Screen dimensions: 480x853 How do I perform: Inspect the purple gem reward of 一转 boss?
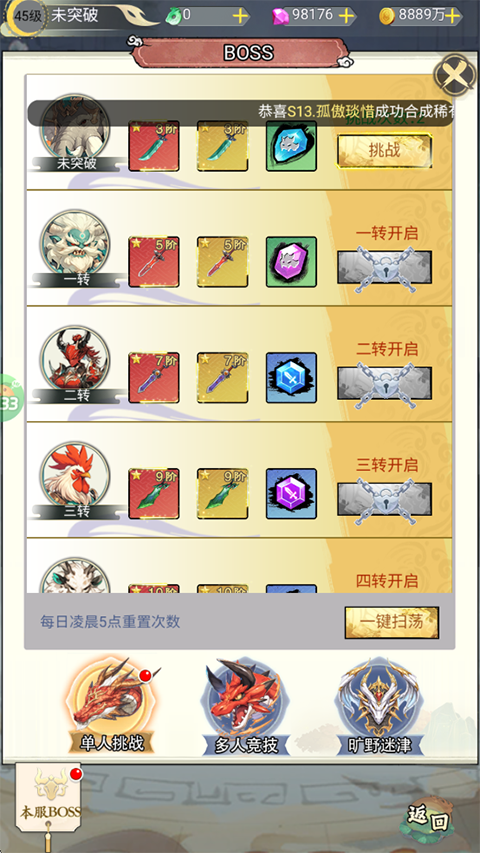291,262
